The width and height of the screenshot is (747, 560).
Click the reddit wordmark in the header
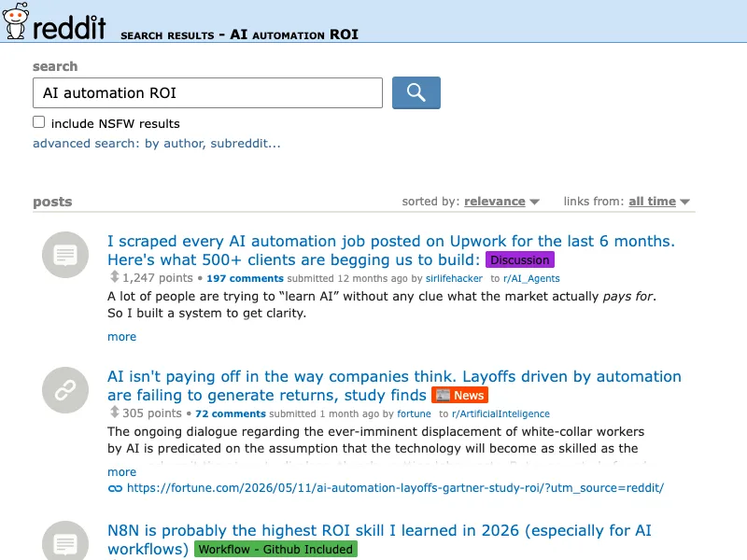click(x=69, y=28)
